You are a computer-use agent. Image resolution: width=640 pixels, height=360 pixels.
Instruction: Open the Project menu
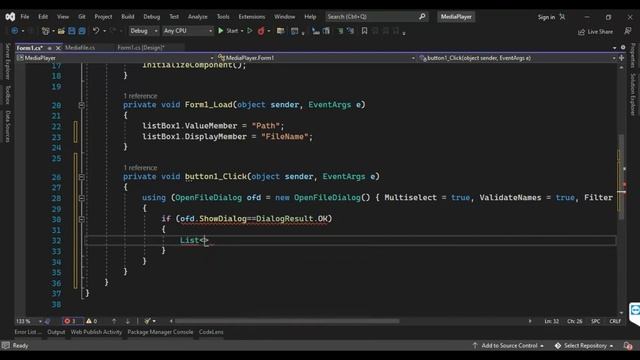103,17
